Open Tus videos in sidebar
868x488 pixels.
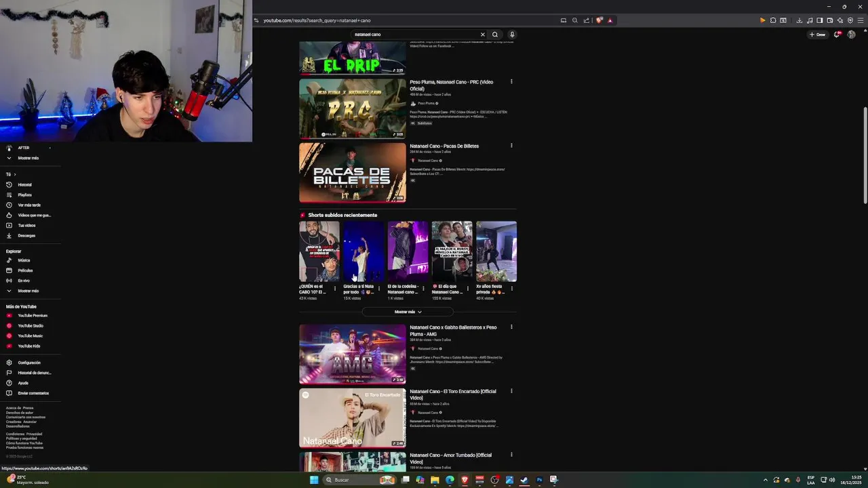pyautogui.click(x=26, y=225)
